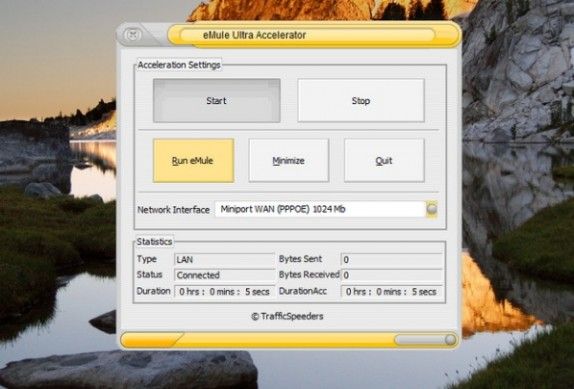Click the eMule Ultra Accelerator title bar
The image size is (574, 389).
[313, 35]
